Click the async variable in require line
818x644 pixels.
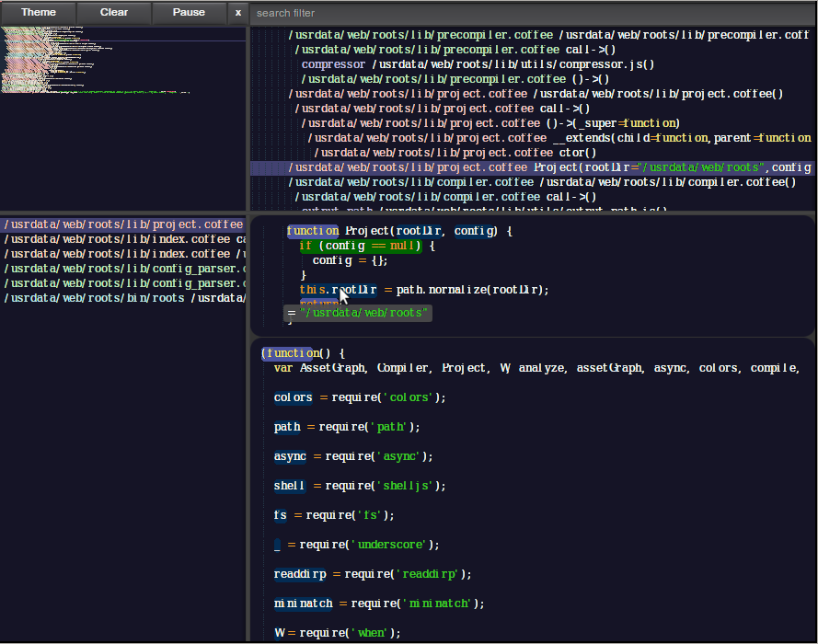click(x=290, y=457)
